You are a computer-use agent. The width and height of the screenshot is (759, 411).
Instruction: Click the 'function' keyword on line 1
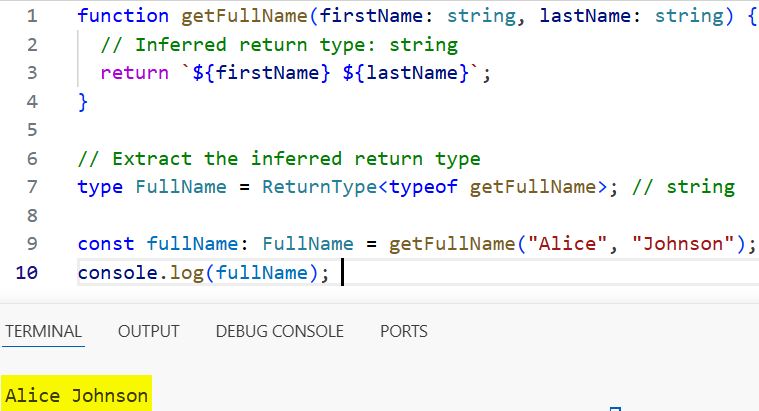tap(123, 16)
